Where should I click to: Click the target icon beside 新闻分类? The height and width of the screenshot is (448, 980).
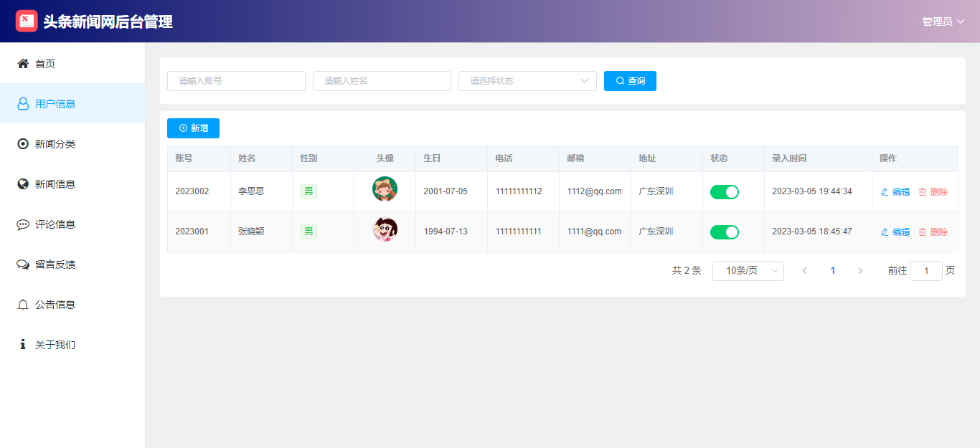coord(23,144)
